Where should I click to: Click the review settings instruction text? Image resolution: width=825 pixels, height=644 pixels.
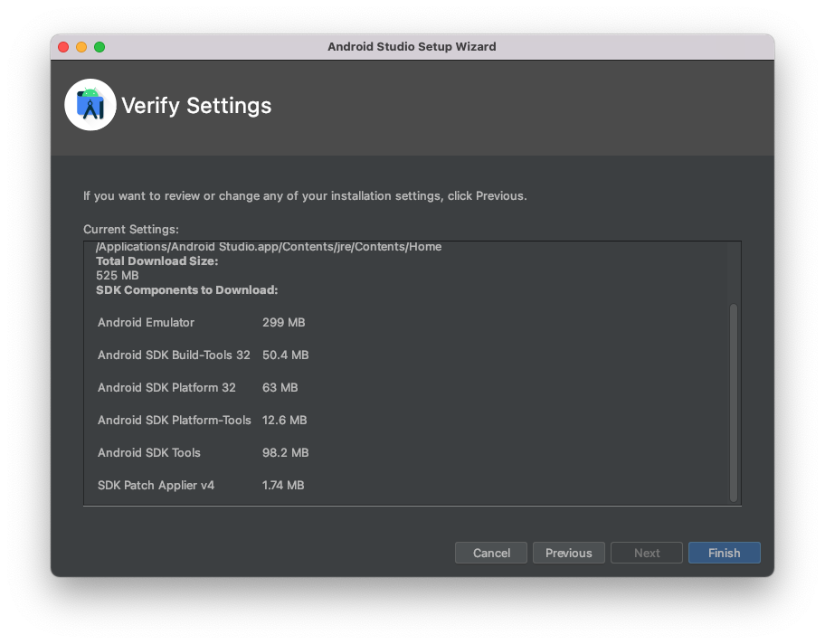point(305,195)
